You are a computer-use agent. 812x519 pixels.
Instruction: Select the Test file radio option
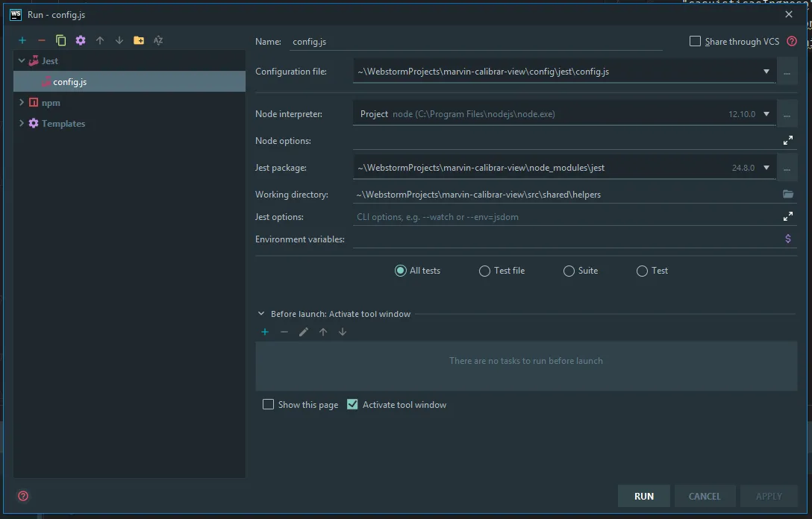[x=484, y=271]
